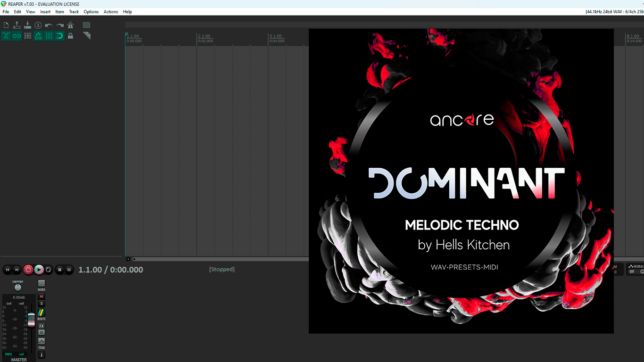Click the MASTER track label
The width and height of the screenshot is (644, 362).
click(x=19, y=360)
